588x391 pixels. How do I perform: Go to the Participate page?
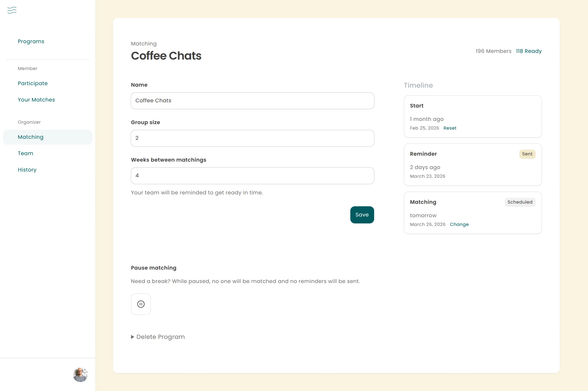pyautogui.click(x=33, y=83)
